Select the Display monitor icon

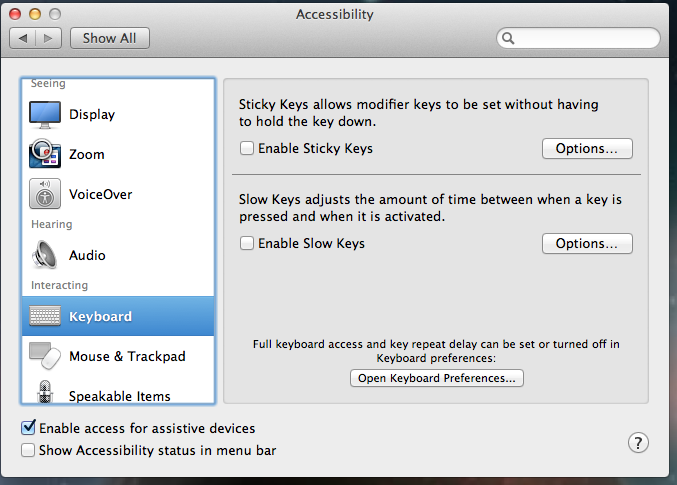[45, 115]
